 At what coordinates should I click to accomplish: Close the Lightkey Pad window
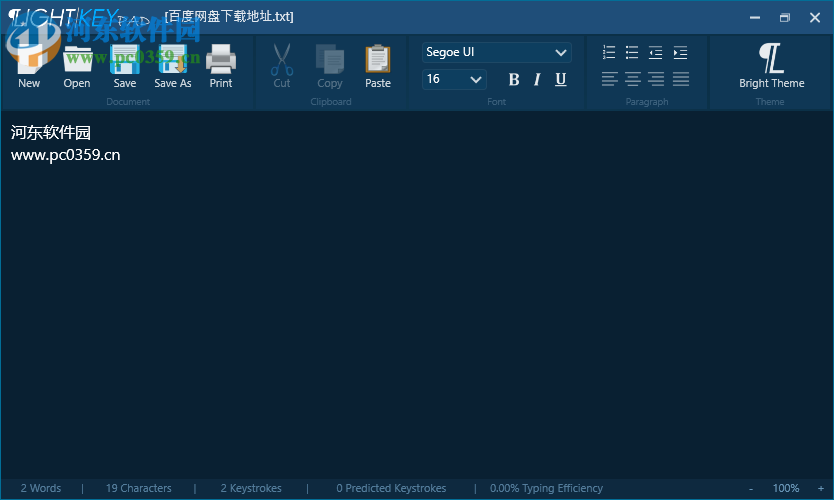click(815, 18)
